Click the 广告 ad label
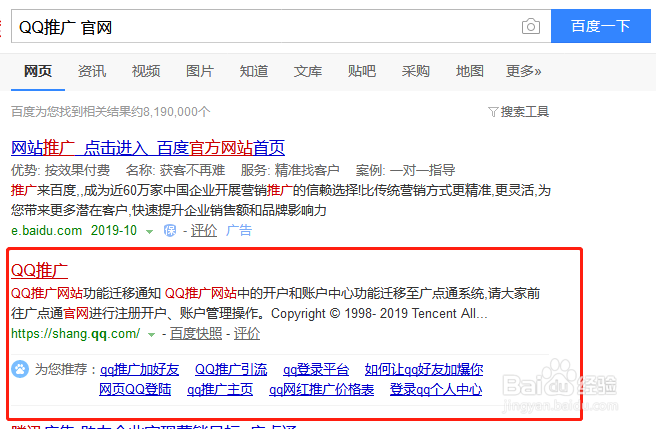This screenshot has width=656, height=429. tap(239, 230)
